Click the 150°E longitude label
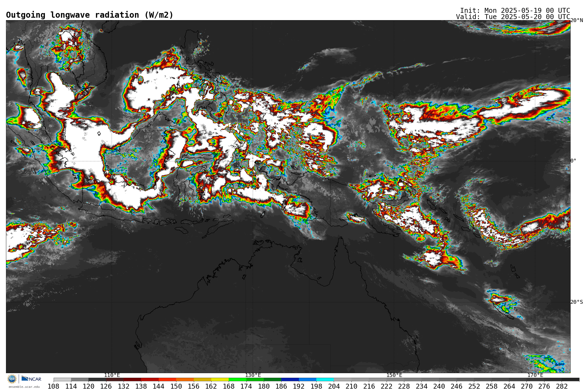Screen dimensions: 588x390 [394, 375]
